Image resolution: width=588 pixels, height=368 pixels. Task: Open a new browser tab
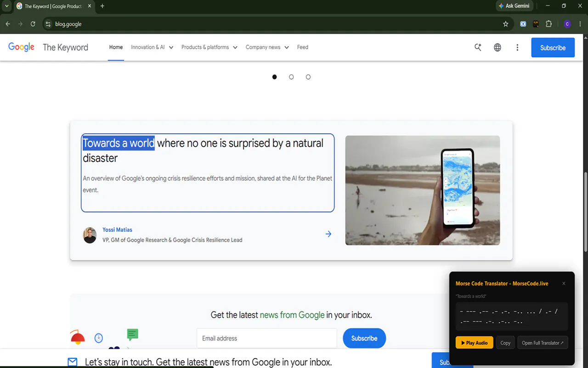[x=102, y=6]
